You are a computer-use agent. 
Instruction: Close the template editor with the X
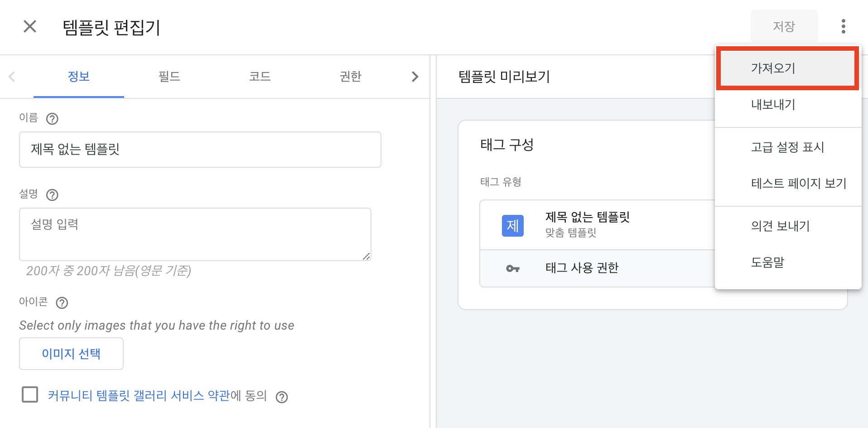click(x=29, y=26)
